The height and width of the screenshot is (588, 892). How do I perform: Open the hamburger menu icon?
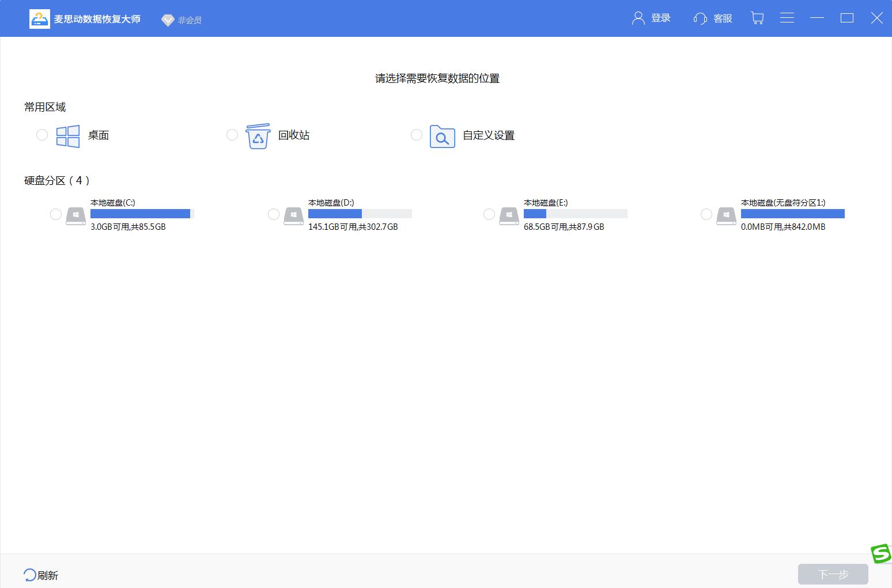tap(787, 18)
